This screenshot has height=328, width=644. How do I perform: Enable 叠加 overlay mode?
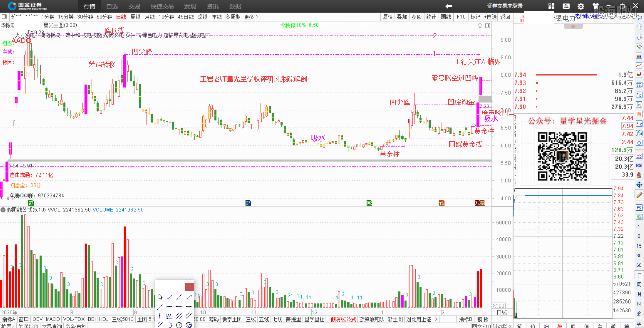coord(402,17)
